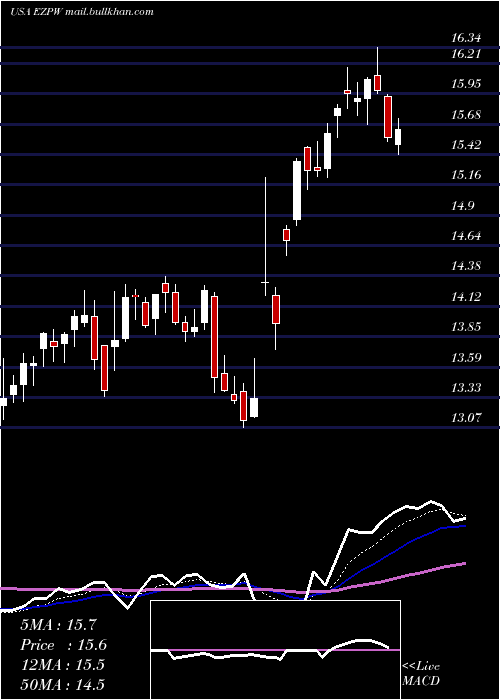The image size is (500, 700).
Task: Click the last white candlestick on the right
Action: 398,137
